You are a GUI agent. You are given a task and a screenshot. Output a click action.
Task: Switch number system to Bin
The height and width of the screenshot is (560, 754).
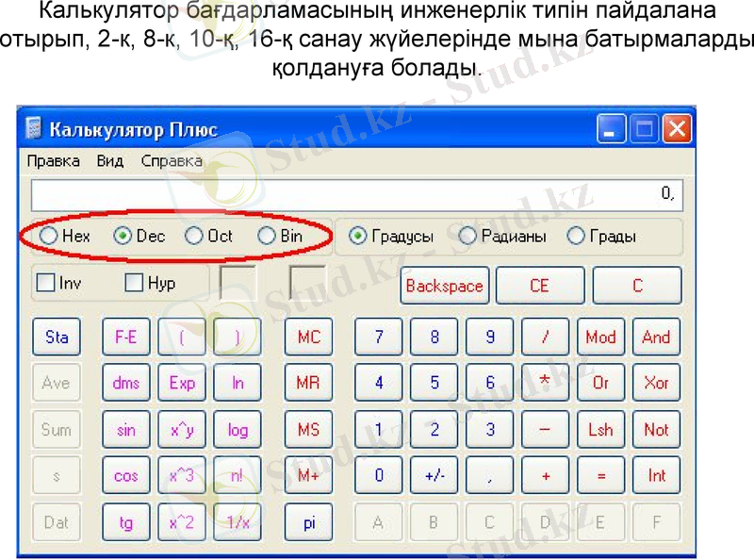268,237
